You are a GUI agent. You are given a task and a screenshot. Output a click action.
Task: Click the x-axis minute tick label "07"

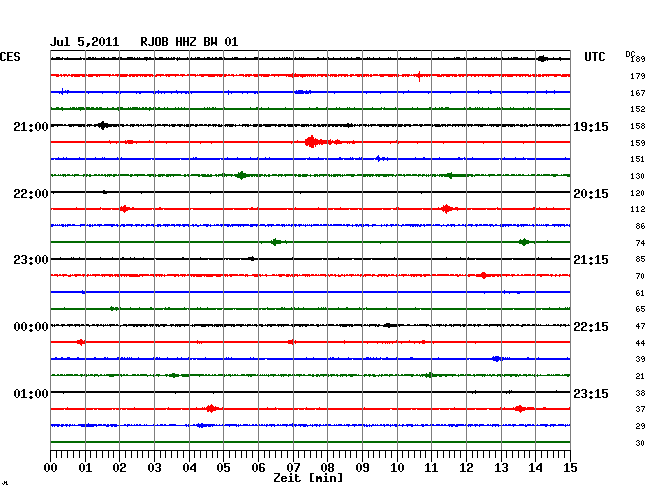[293, 468]
